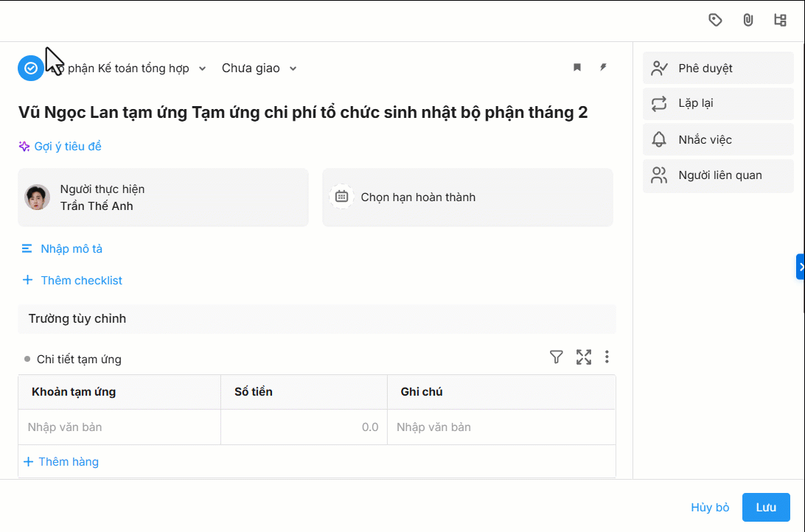
Task: Expand the collapsed right side panel arrow
Action: pos(801,267)
